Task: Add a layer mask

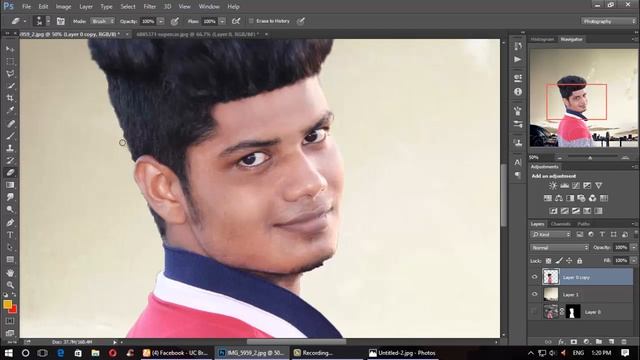Action: (x=574, y=342)
